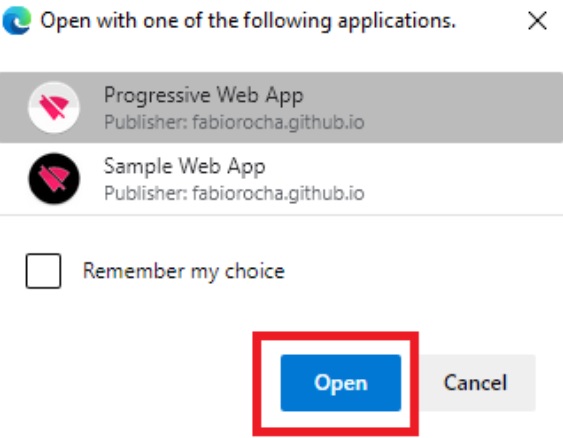The image size is (563, 438).
Task: Close the dialog with the X
Action: click(x=538, y=21)
